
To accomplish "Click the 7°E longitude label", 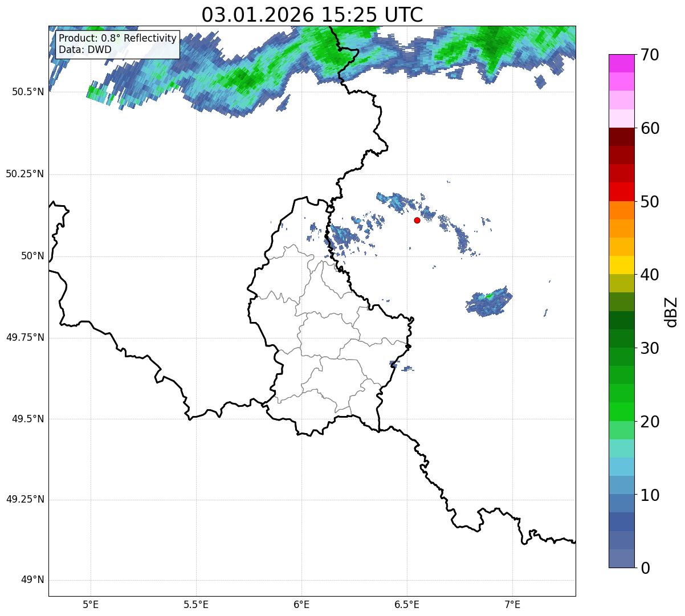I will tap(513, 604).
